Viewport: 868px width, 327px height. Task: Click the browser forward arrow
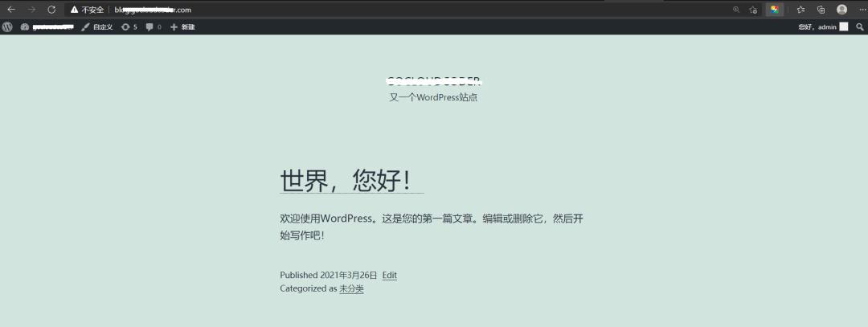point(31,10)
